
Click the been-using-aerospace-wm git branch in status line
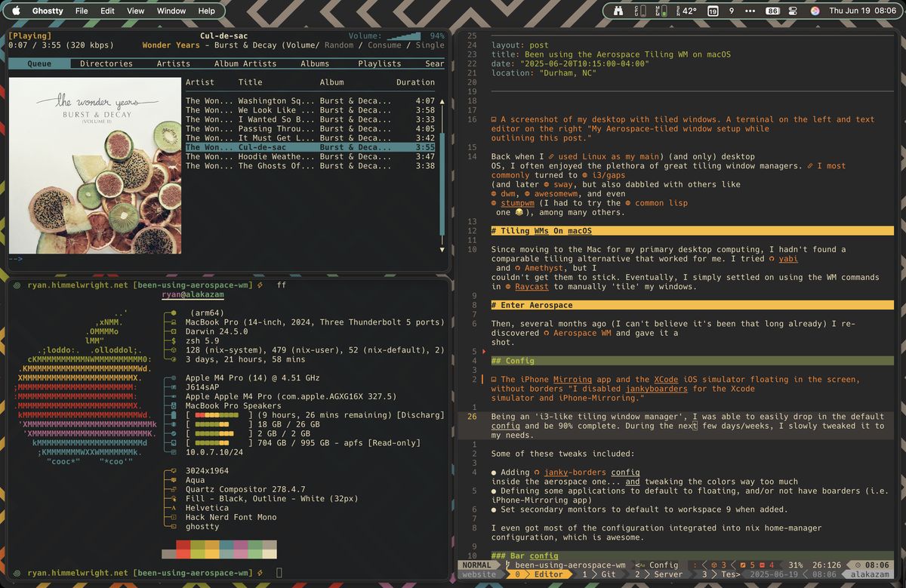coord(565,565)
